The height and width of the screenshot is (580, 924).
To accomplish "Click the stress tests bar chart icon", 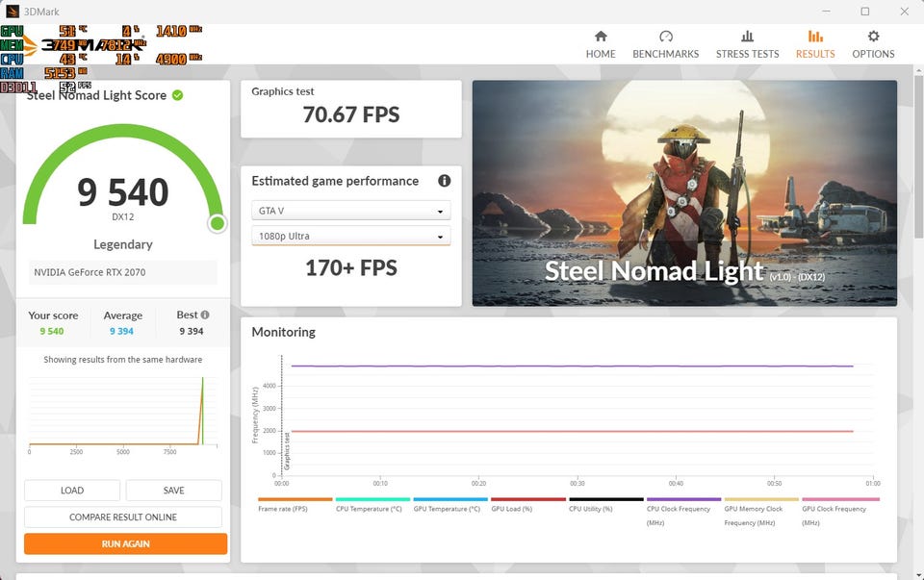I will tap(747, 37).
